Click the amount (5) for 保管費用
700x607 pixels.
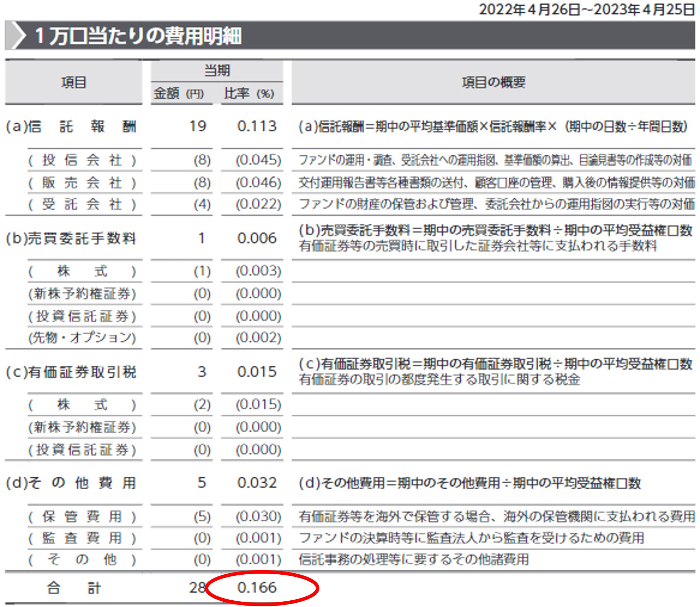coord(202,516)
